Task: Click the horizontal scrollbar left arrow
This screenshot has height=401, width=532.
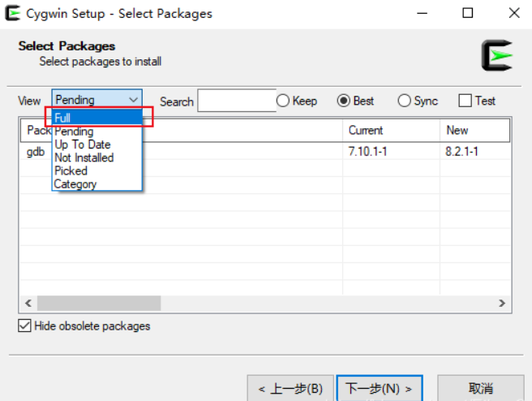Action: 28,304
